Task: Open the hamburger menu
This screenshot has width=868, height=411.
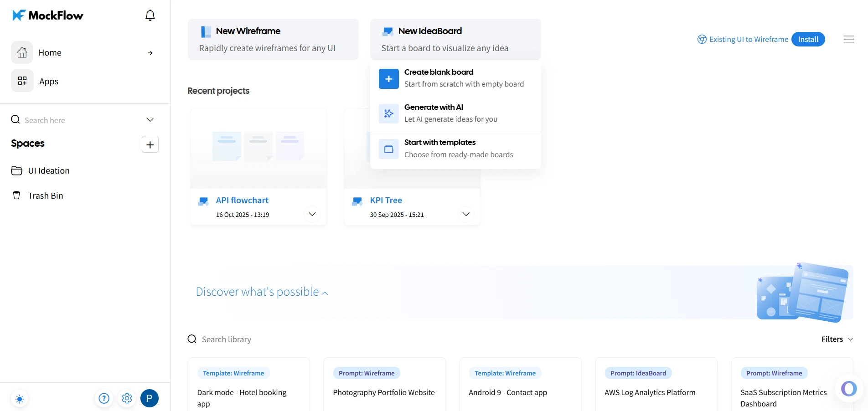Action: tap(848, 39)
